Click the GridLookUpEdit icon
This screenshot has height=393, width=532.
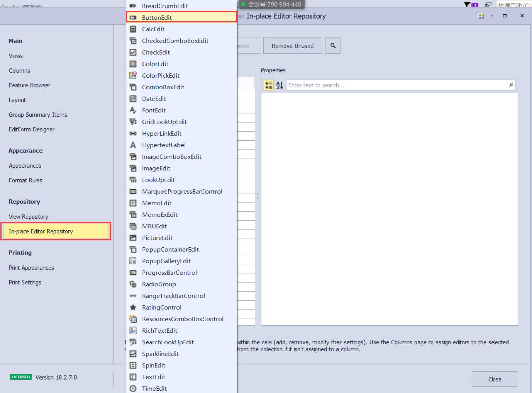(x=133, y=122)
